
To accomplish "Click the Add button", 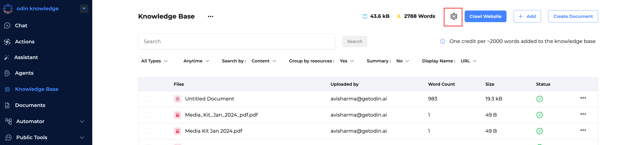I will (527, 17).
